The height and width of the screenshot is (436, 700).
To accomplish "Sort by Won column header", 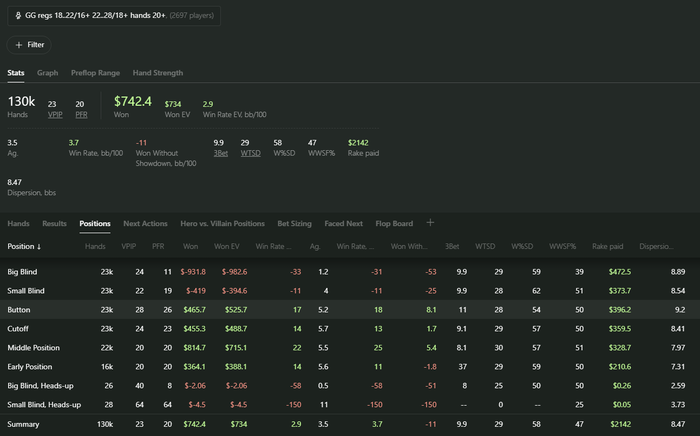I will (190, 246).
